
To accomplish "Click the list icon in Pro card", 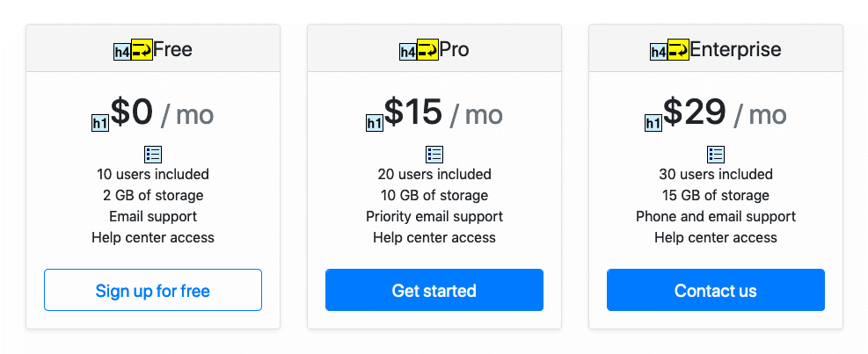I will pyautogui.click(x=434, y=155).
